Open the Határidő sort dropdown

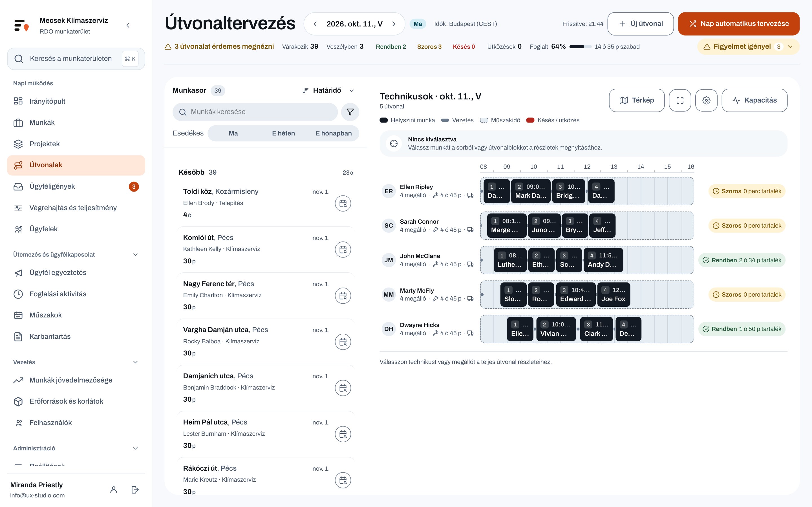(x=328, y=90)
